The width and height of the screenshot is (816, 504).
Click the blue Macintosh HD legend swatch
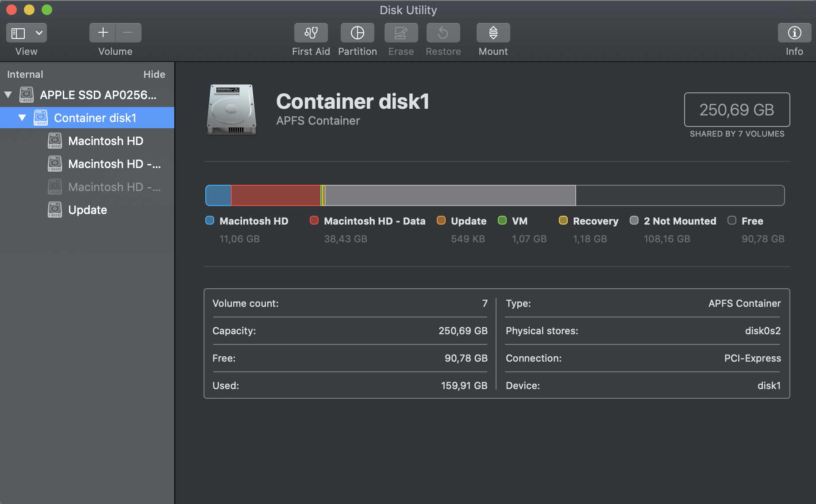click(x=210, y=221)
